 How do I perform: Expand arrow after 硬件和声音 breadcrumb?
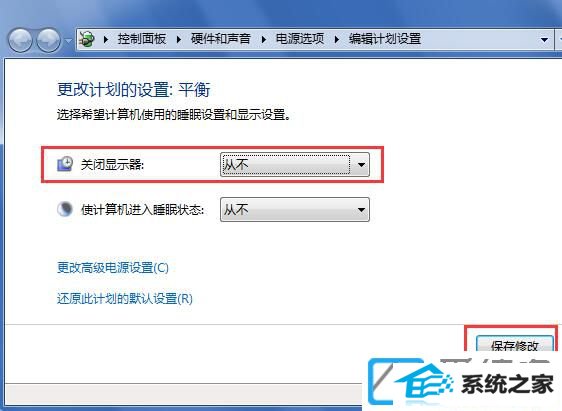click(264, 39)
